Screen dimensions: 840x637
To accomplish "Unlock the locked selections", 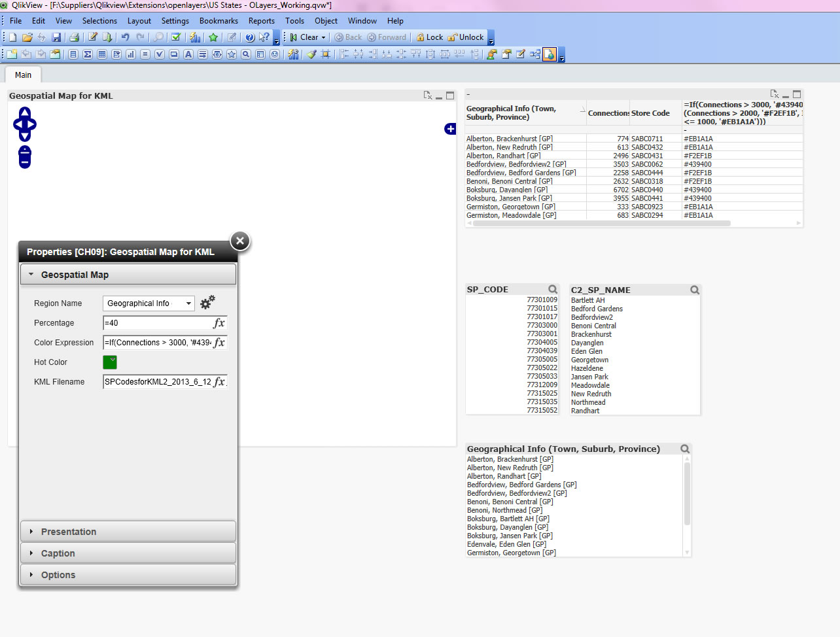I will pos(466,37).
